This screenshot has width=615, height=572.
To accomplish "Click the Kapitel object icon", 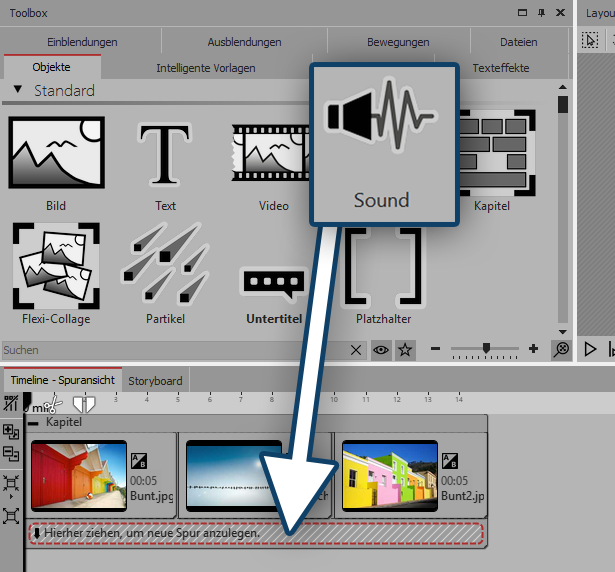I will (491, 153).
